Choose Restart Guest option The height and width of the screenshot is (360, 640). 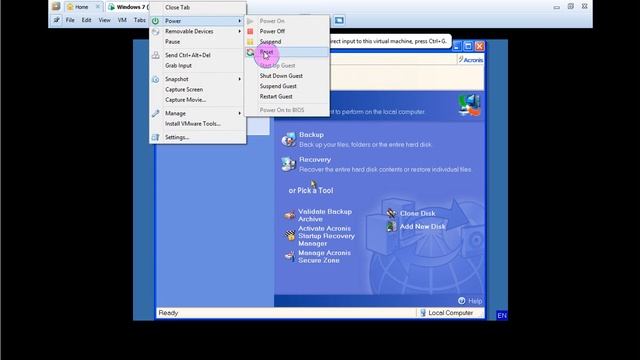[x=276, y=96]
